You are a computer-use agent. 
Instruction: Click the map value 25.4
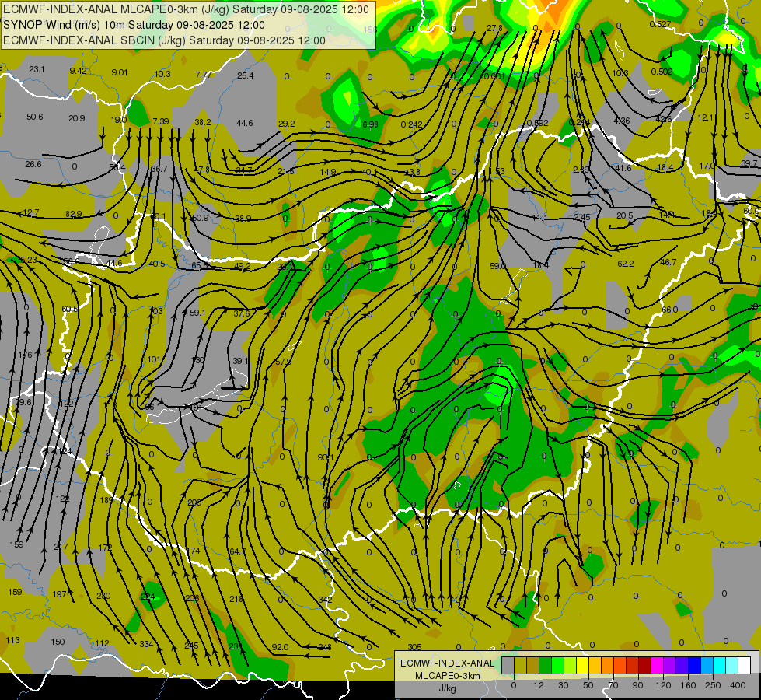click(245, 75)
